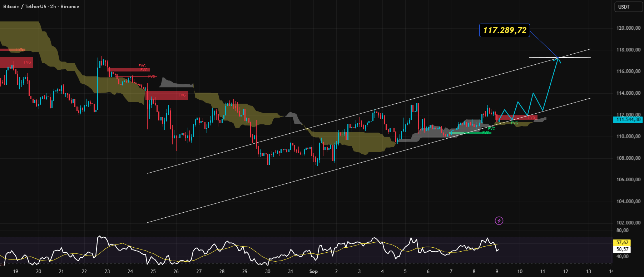Click the current price tag 111.544,30
644x277 pixels.
click(x=628, y=120)
